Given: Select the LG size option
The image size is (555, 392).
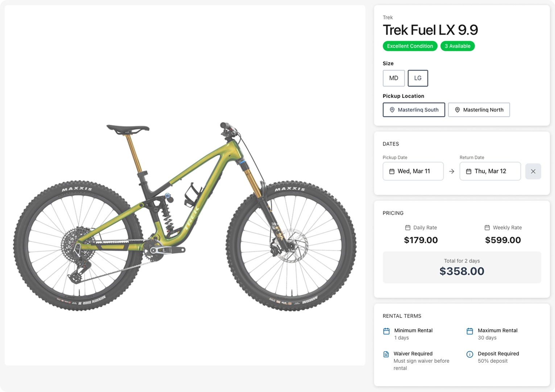Looking at the screenshot, I should (418, 78).
